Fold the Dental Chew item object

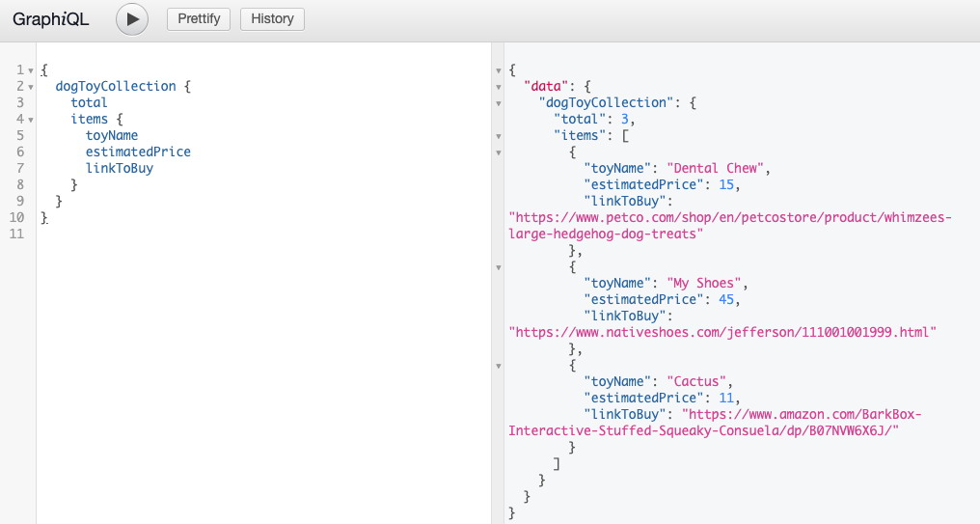[499, 152]
